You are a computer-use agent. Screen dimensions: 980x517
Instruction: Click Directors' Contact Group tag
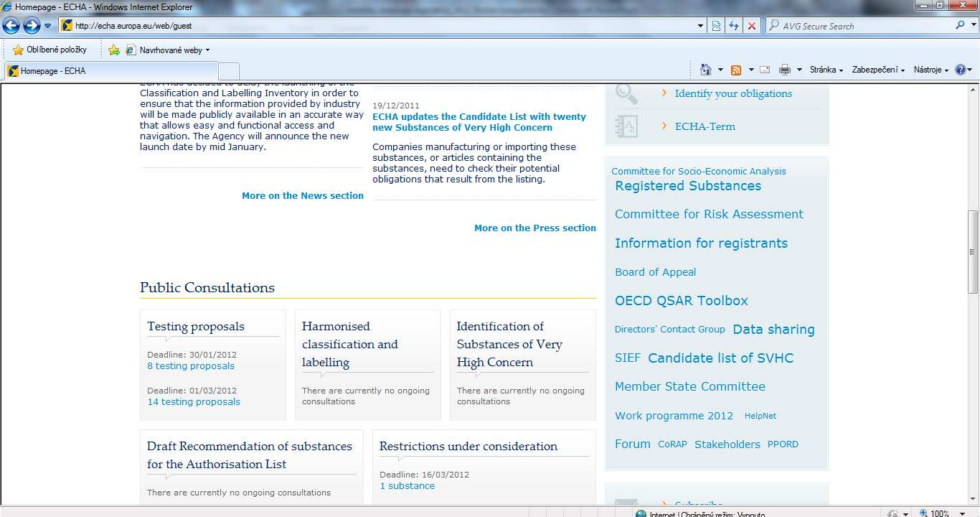point(670,330)
